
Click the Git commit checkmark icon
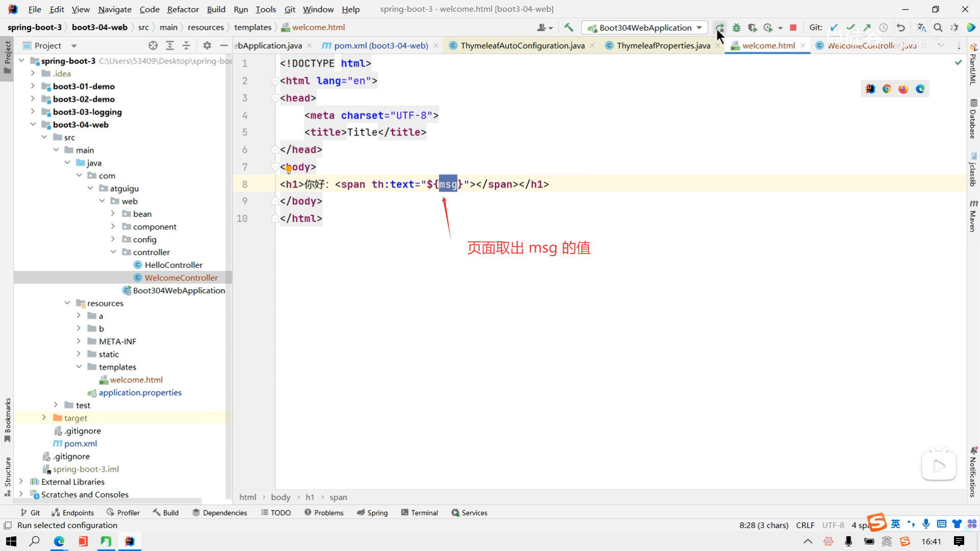coord(850,28)
